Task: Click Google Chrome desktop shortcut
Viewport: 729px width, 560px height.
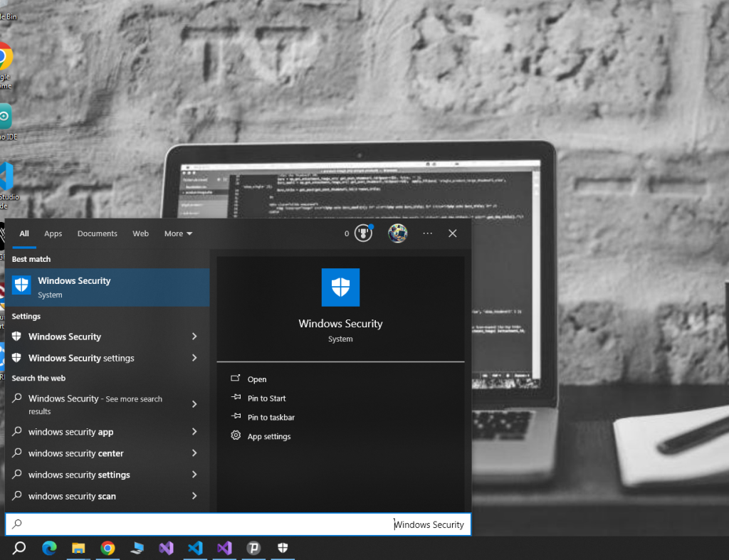Action: (5, 66)
